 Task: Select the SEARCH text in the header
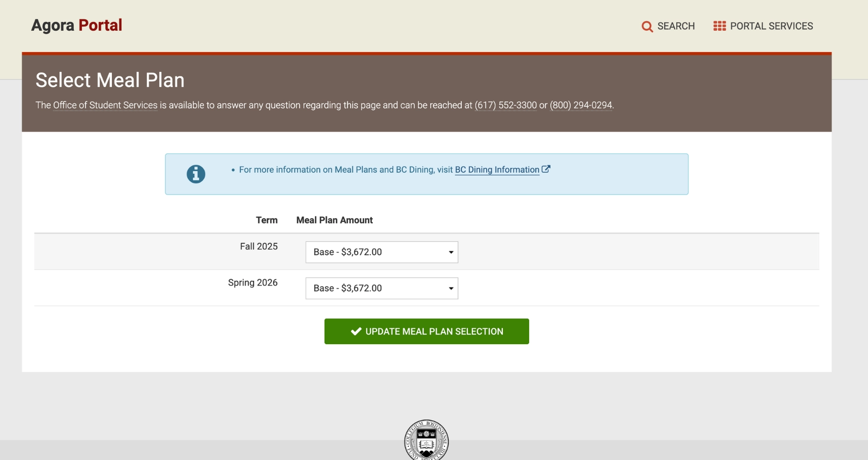coord(676,26)
